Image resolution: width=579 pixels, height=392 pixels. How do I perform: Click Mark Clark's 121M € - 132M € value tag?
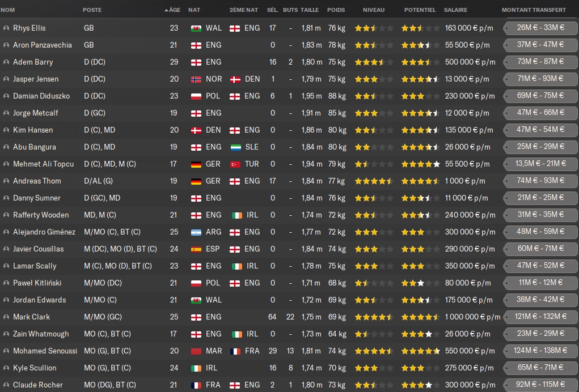tap(540, 317)
